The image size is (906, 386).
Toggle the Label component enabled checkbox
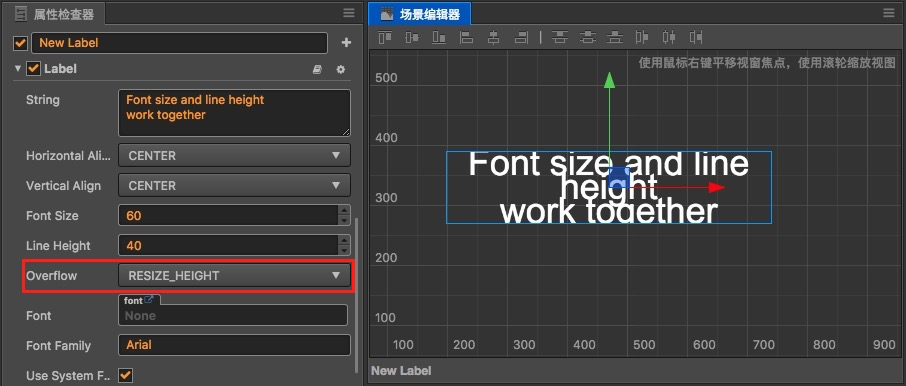[x=34, y=69]
